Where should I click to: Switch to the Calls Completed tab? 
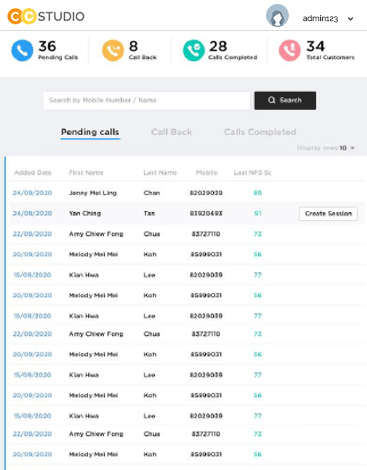tap(260, 132)
